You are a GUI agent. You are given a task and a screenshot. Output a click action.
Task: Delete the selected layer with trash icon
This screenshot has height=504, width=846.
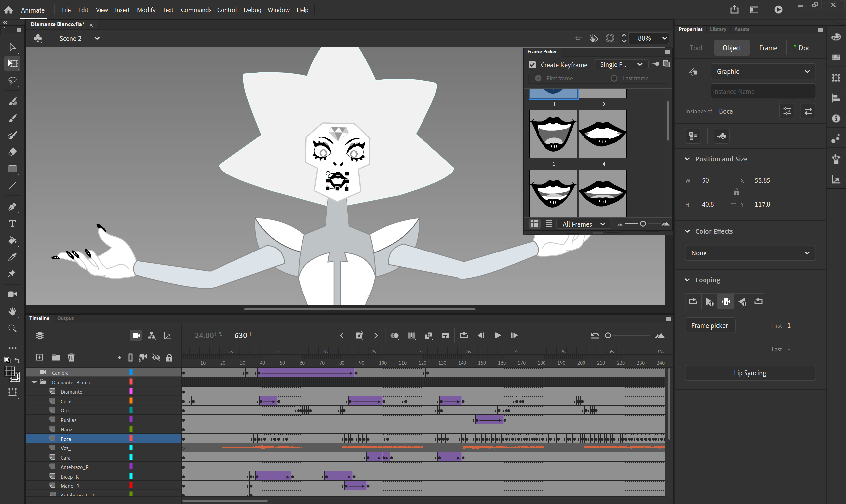(x=71, y=357)
